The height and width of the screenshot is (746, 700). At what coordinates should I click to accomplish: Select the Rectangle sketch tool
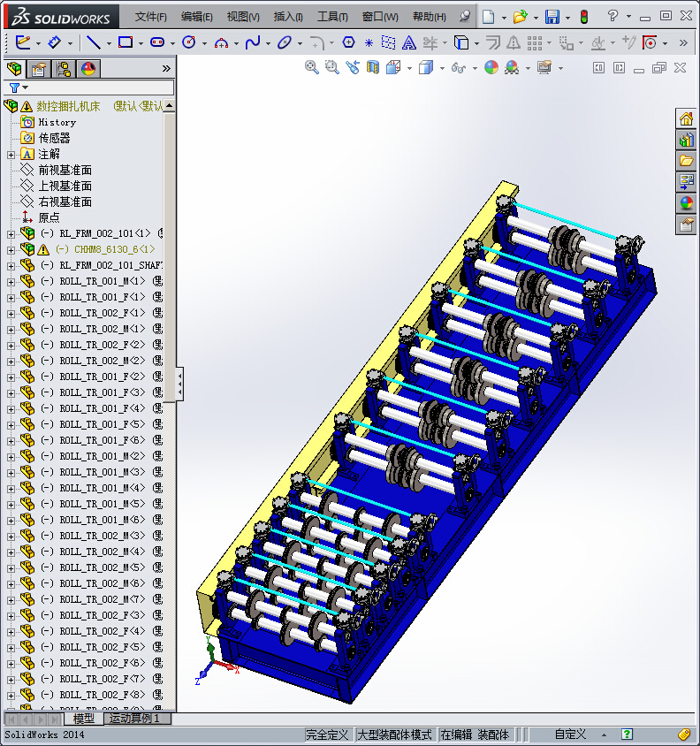pyautogui.click(x=126, y=42)
